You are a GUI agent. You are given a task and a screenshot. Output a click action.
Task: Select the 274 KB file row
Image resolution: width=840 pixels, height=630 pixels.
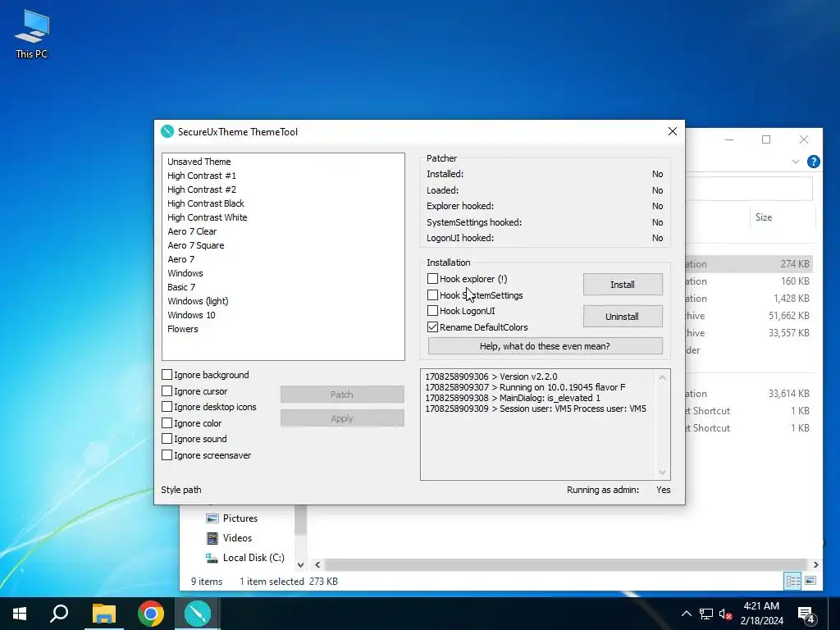point(750,263)
